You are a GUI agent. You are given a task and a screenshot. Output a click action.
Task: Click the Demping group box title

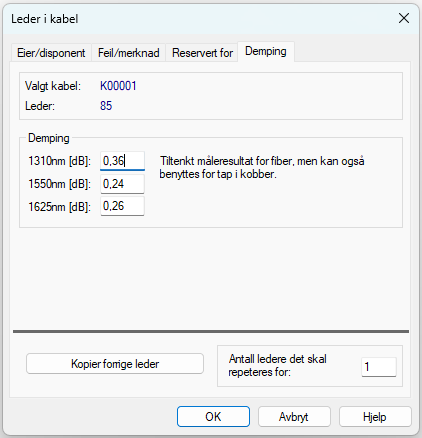coord(49,138)
